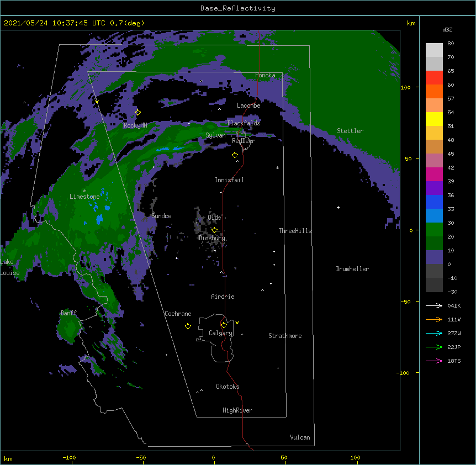The image size is (476, 465).
Task: Select yellow diamond marker below Cochrane
Action: (x=188, y=326)
